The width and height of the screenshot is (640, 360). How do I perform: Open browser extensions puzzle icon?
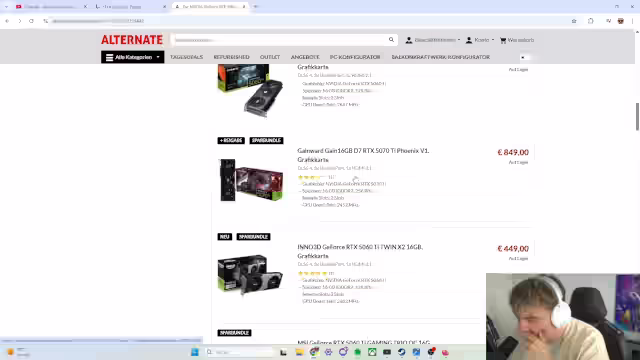pyautogui.click(x=591, y=21)
